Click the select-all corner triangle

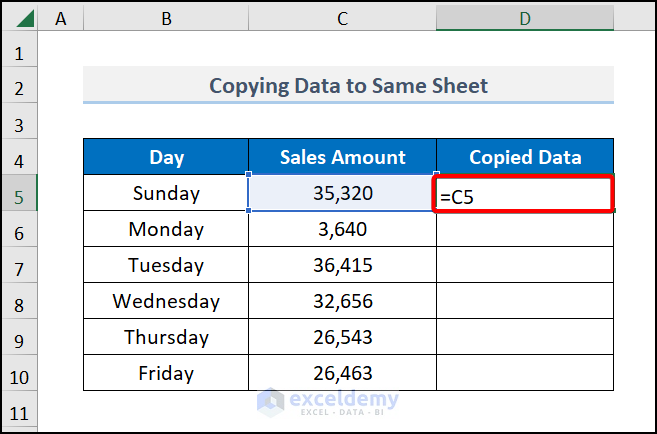(x=20, y=18)
